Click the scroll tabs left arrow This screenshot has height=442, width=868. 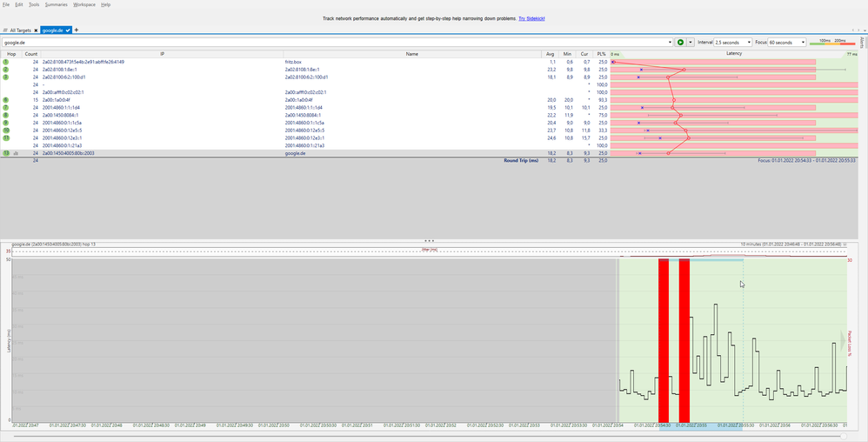pos(853,30)
